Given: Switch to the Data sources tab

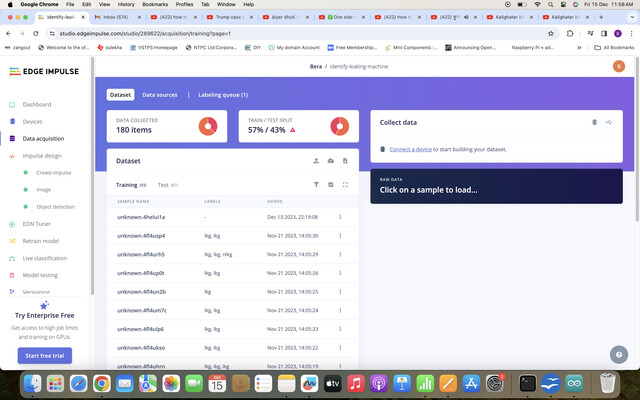Looking at the screenshot, I should [x=160, y=95].
